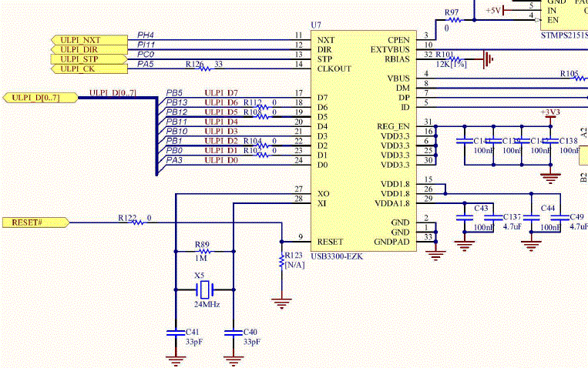The width and height of the screenshot is (588, 368).
Task: Click the PA5 net label
Action: pos(146,64)
